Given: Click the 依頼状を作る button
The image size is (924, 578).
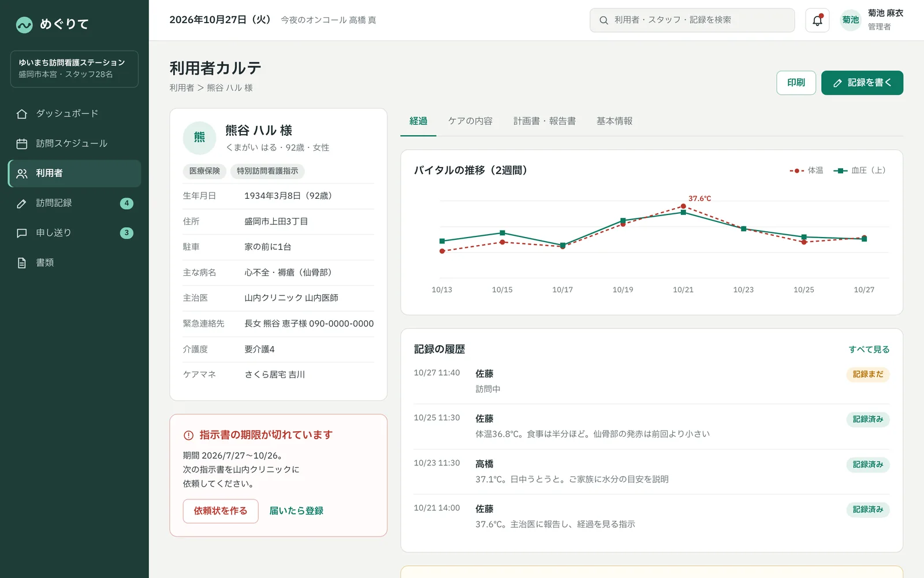Looking at the screenshot, I should (x=221, y=511).
